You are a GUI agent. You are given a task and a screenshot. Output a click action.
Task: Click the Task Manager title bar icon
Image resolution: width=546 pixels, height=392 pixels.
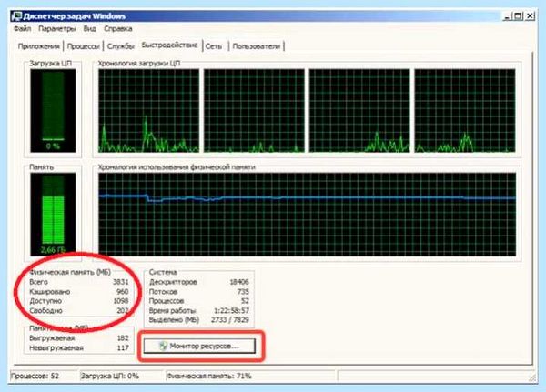pos(16,16)
